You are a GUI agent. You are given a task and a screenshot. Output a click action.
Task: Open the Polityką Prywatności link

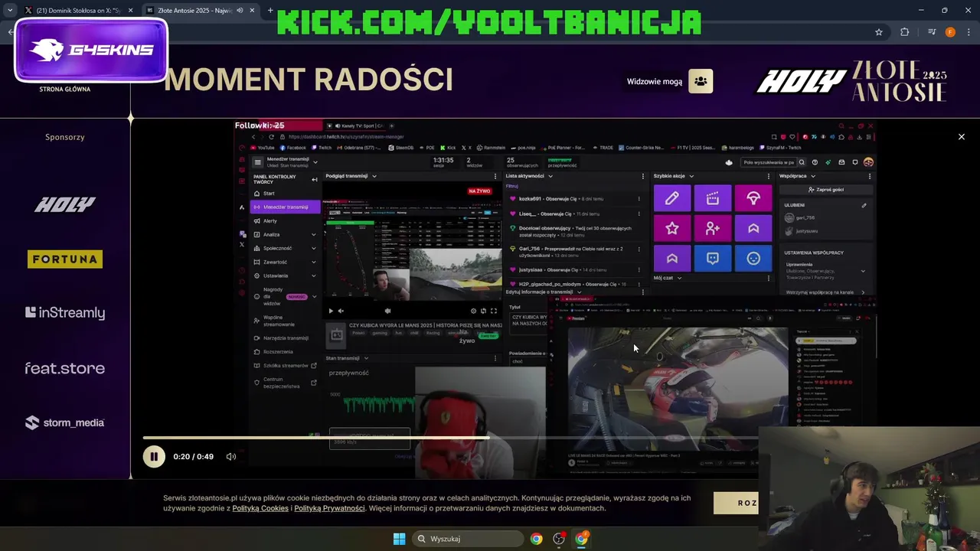tap(329, 508)
